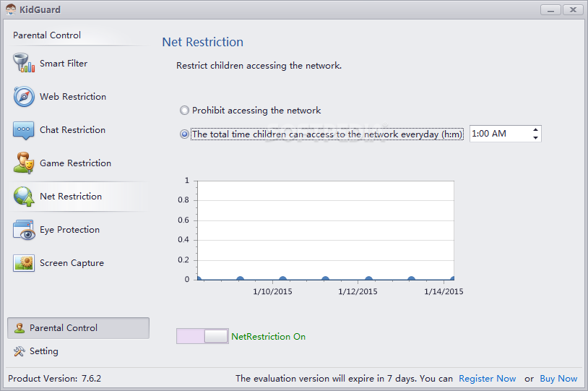Click the Setting tools icon
Viewport: 588px width, 391px height.
tap(19, 351)
